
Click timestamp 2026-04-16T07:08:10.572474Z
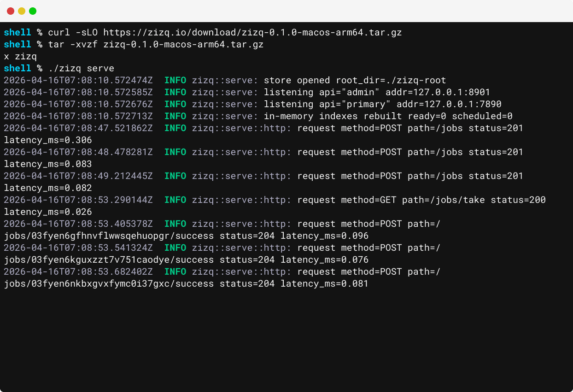78,81
